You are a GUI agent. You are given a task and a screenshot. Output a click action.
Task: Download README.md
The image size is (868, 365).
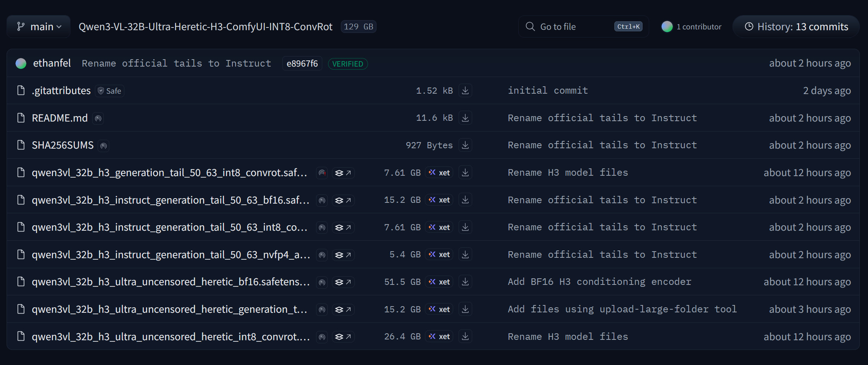pyautogui.click(x=465, y=118)
